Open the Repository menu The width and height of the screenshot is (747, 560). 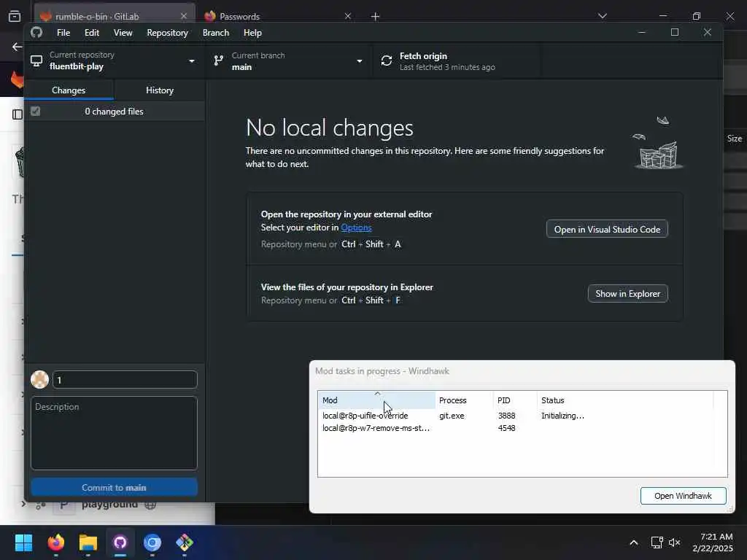[167, 33]
